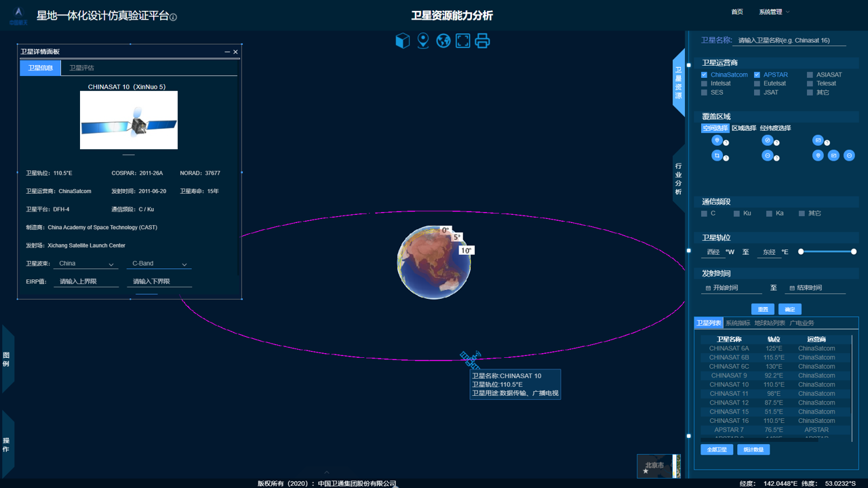Screen dimensions: 868x488
Task: Switch to the 卫星评估 tab
Action: pos(81,68)
